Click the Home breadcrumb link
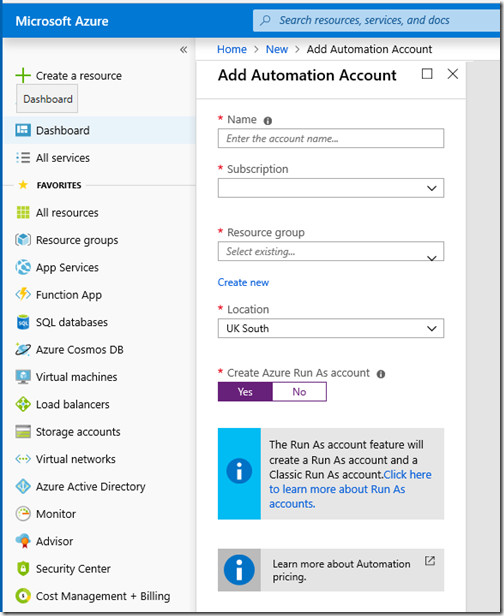504x616 pixels. tap(232, 49)
